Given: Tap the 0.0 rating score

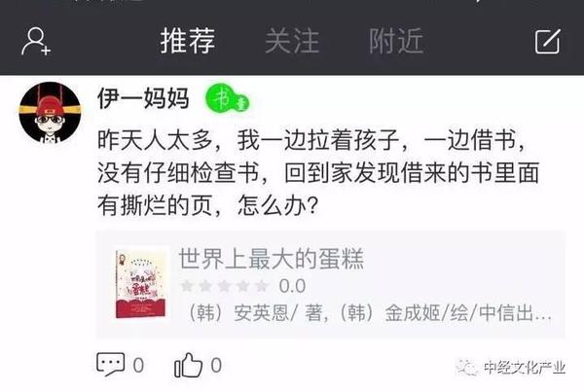Looking at the screenshot, I should point(292,286).
